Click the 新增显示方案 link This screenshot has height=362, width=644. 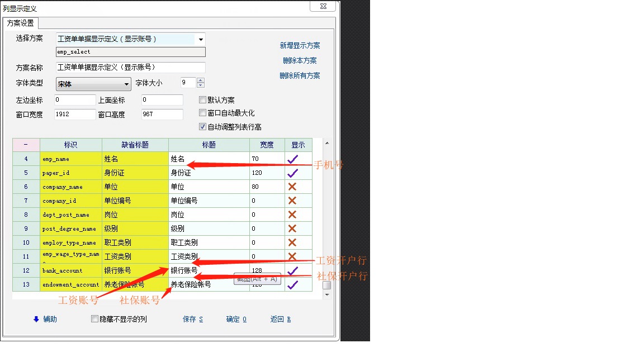point(300,46)
